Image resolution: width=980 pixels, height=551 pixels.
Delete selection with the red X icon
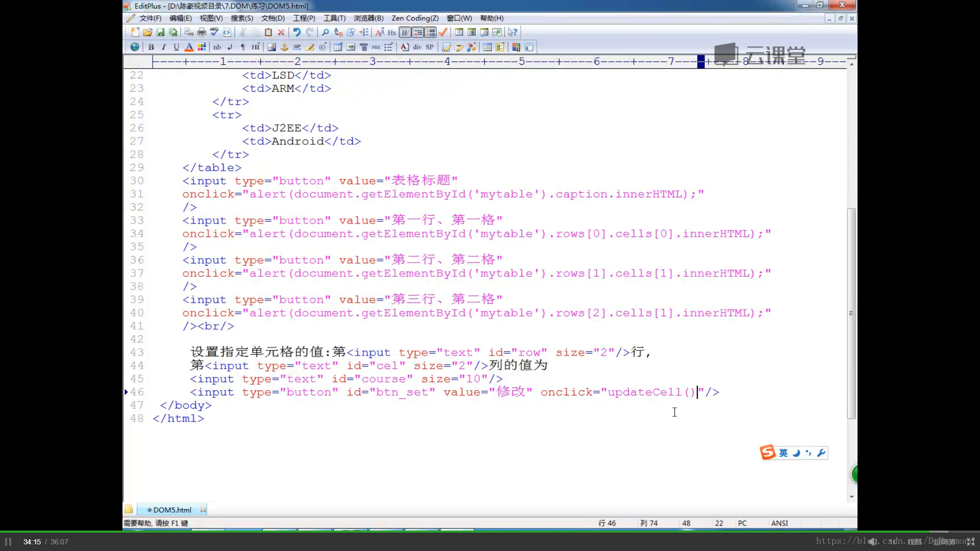click(281, 32)
